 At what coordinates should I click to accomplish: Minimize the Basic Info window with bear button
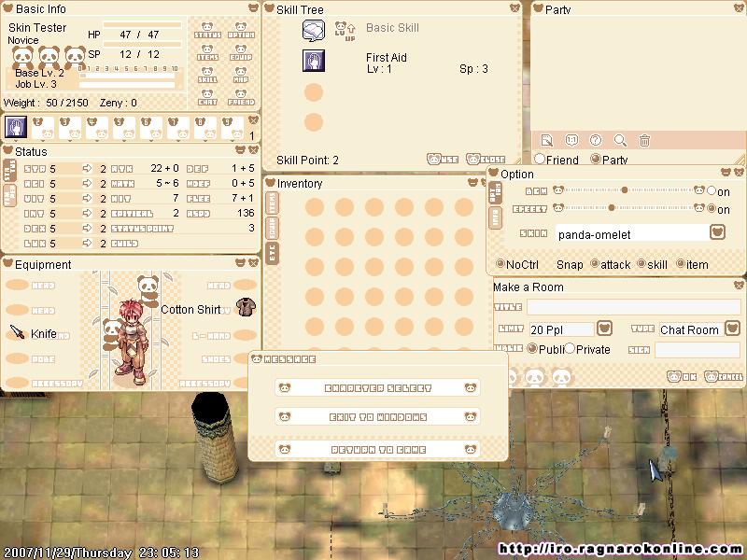click(x=253, y=7)
